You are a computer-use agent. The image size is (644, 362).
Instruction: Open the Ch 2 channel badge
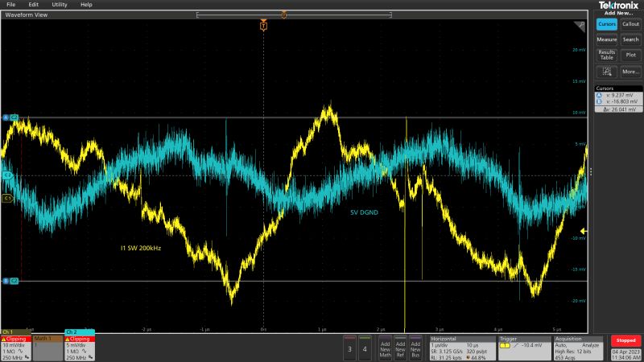click(x=80, y=346)
